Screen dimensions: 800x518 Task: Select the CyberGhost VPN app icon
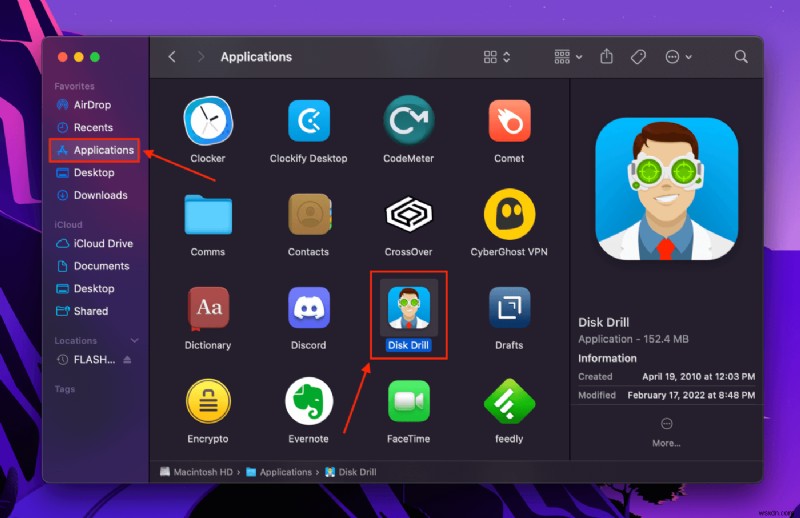pos(509,214)
